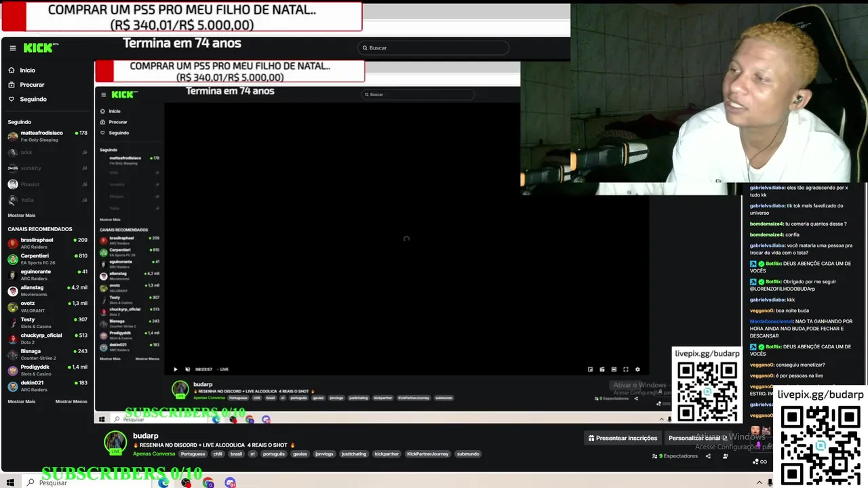Select the chill tag
868x488 pixels.
pyautogui.click(x=218, y=453)
